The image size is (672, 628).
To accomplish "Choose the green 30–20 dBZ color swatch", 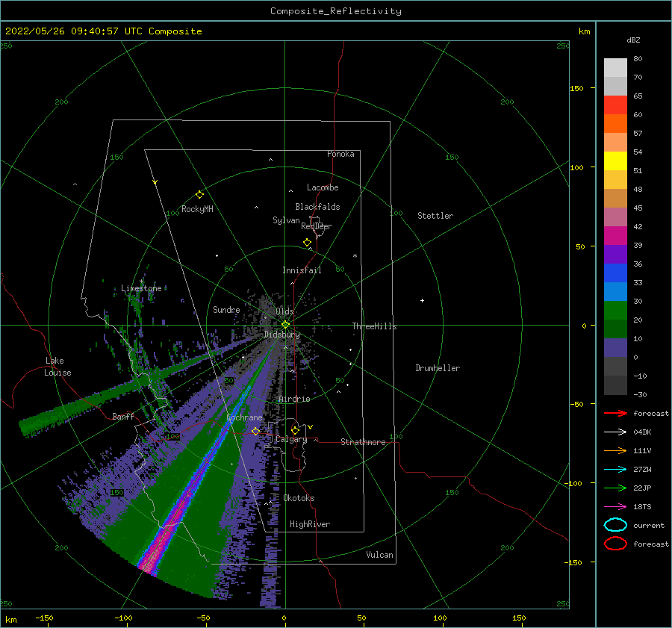I will [x=615, y=311].
